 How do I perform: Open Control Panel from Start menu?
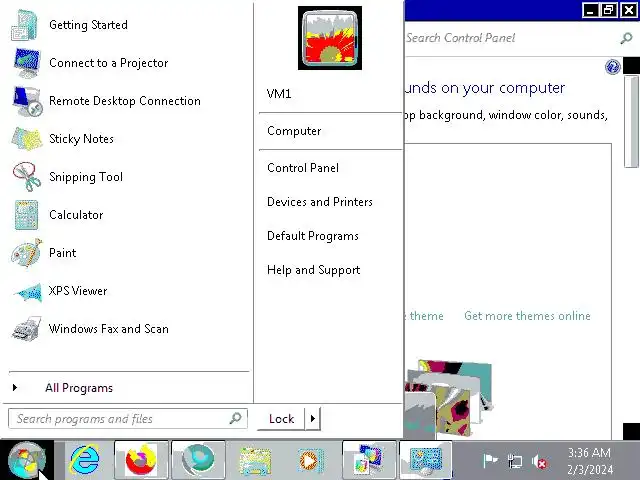coord(303,168)
